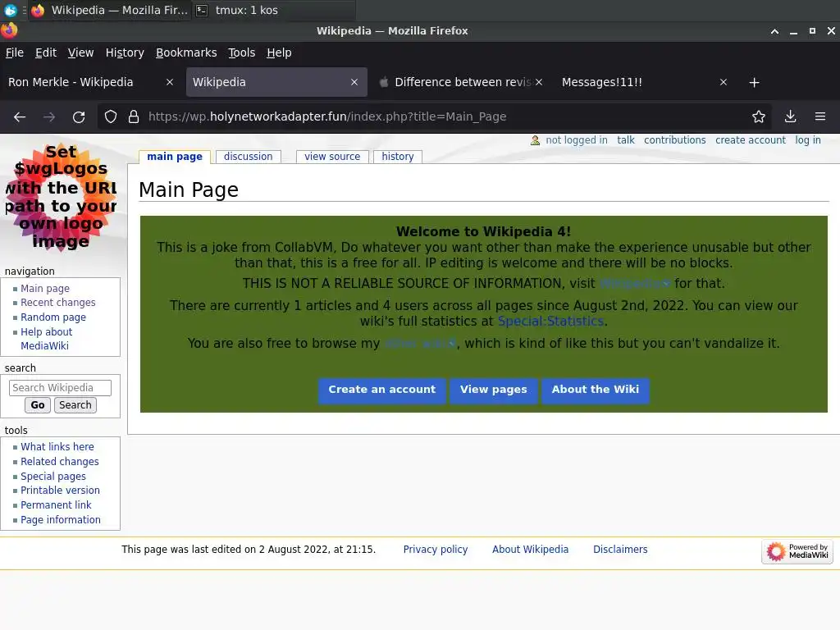Open the shield tracking protection icon
840x630 pixels.
coord(111,116)
